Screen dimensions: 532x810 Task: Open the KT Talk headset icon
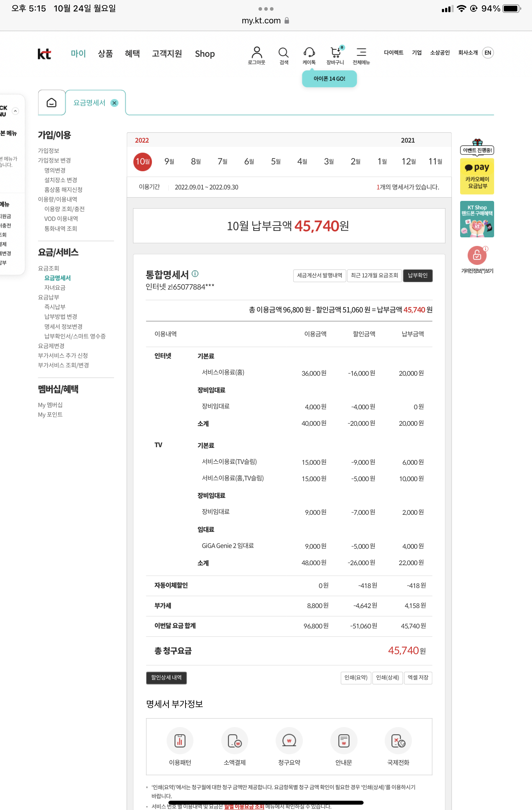pyautogui.click(x=309, y=53)
